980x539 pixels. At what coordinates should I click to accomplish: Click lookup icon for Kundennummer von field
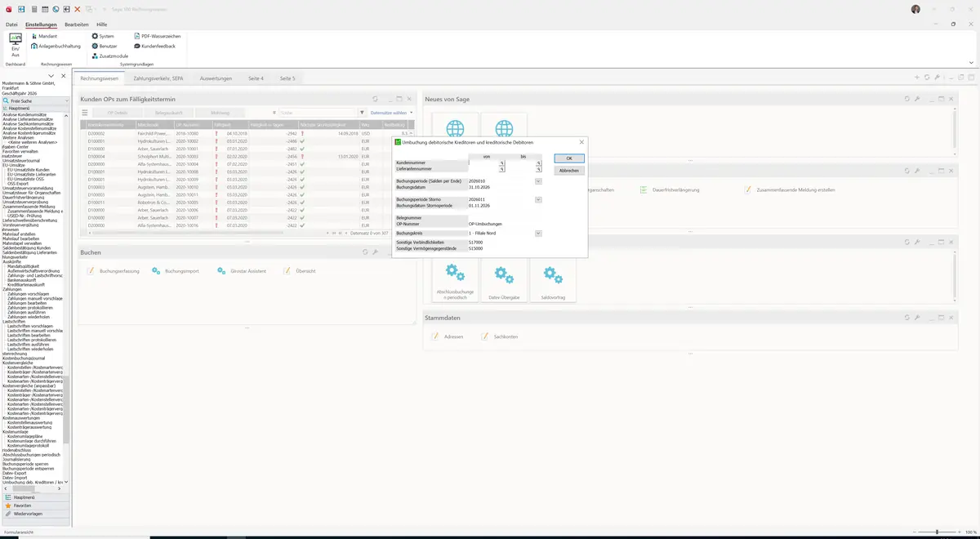502,163
